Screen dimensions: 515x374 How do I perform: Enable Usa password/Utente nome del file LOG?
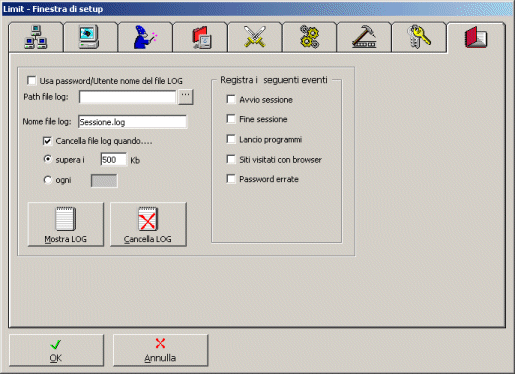[32, 81]
